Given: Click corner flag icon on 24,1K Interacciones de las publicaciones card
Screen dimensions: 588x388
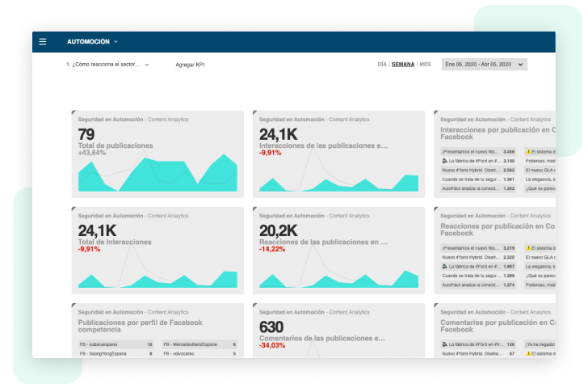Looking at the screenshot, I should [x=255, y=112].
